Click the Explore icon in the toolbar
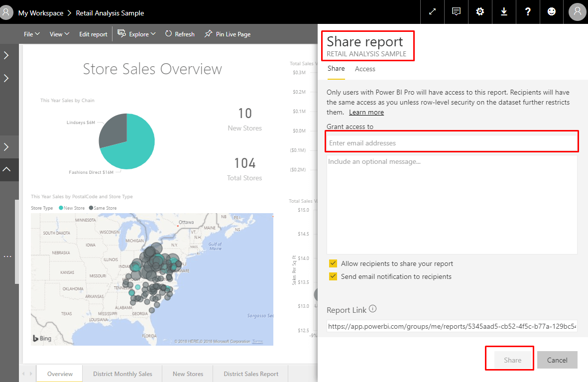The image size is (588, 382). click(x=121, y=33)
